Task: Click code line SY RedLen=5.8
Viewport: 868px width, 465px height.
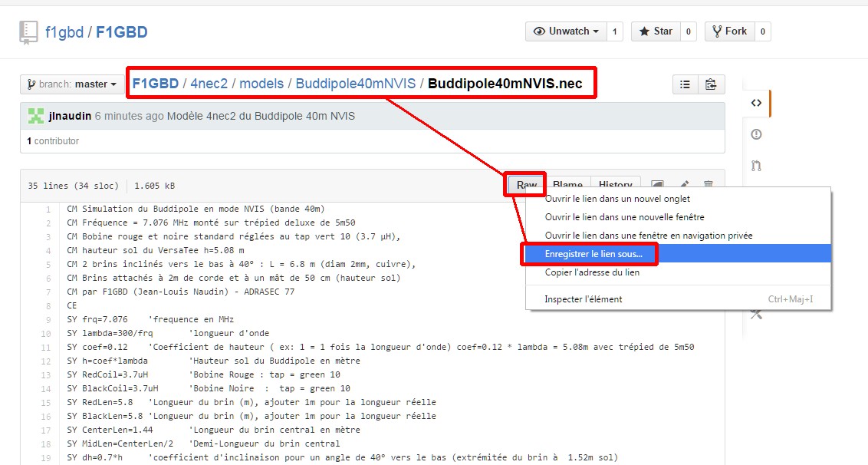Action: pyautogui.click(x=252, y=402)
